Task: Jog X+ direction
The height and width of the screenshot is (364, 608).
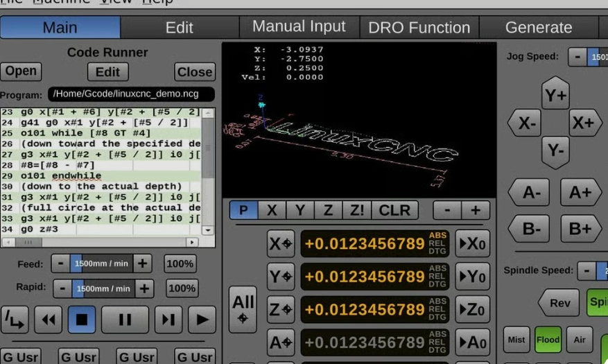Action: (x=586, y=123)
